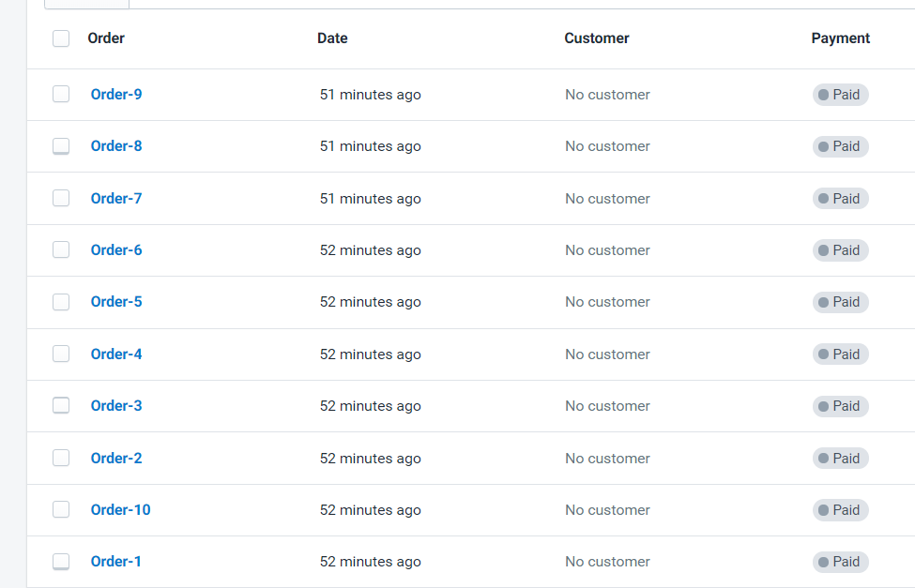The height and width of the screenshot is (588, 915).
Task: Click the Customer column header
Action: pyautogui.click(x=597, y=38)
